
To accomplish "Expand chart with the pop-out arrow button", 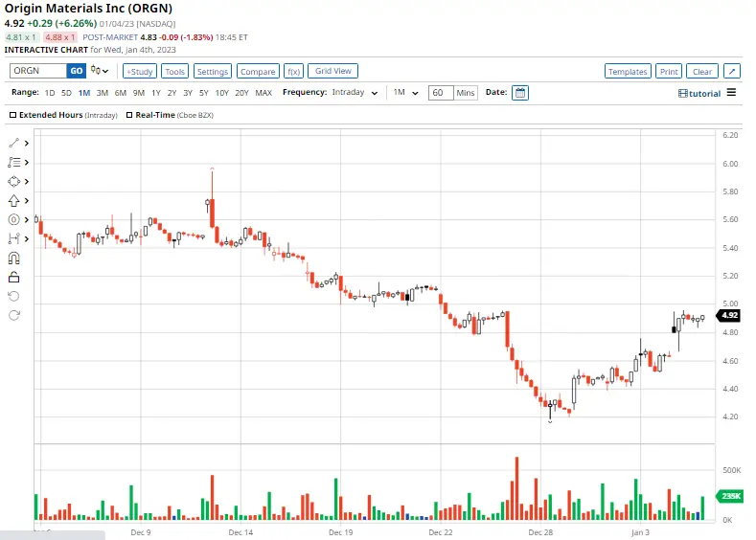I will coord(732,71).
